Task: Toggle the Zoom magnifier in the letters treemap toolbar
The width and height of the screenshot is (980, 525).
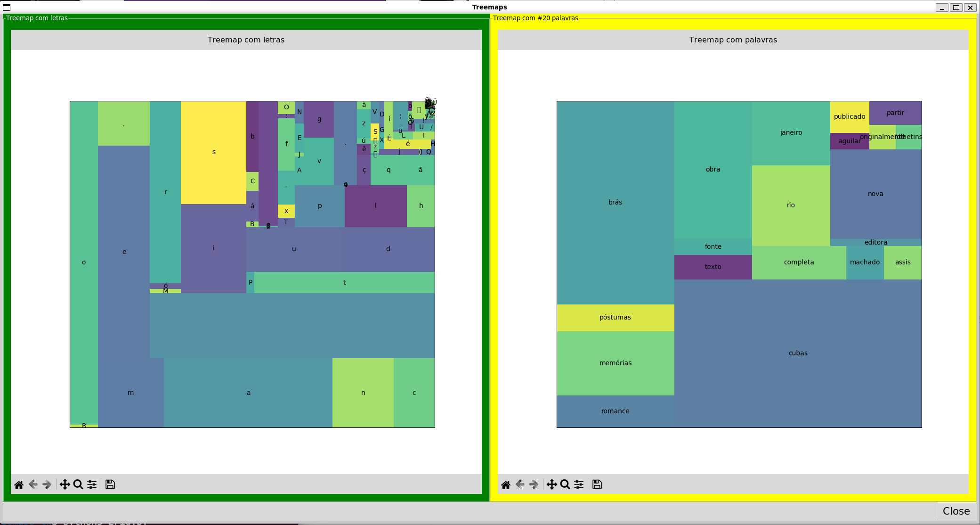Action: click(78, 484)
